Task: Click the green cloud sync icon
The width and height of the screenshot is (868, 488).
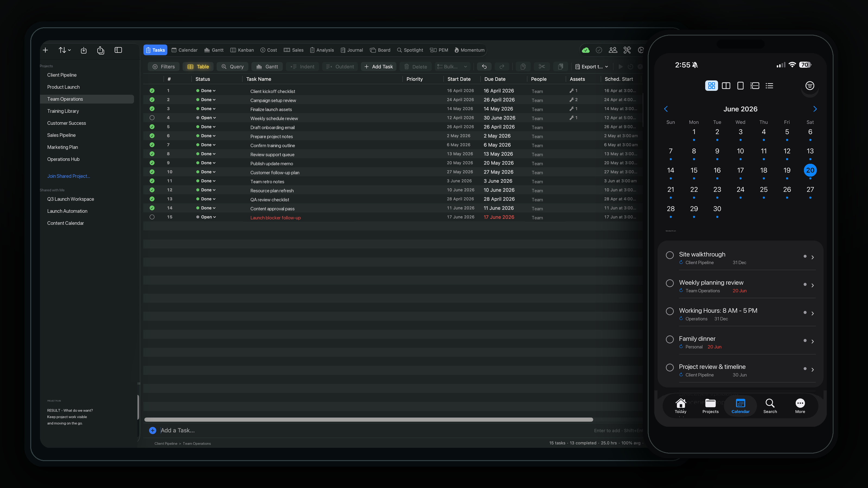Action: [586, 50]
